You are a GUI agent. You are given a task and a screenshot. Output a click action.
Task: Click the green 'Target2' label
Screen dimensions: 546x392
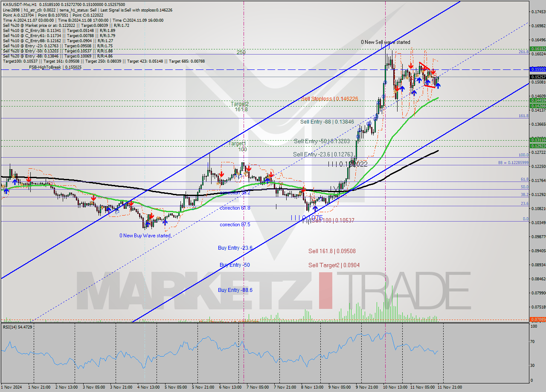click(x=240, y=104)
